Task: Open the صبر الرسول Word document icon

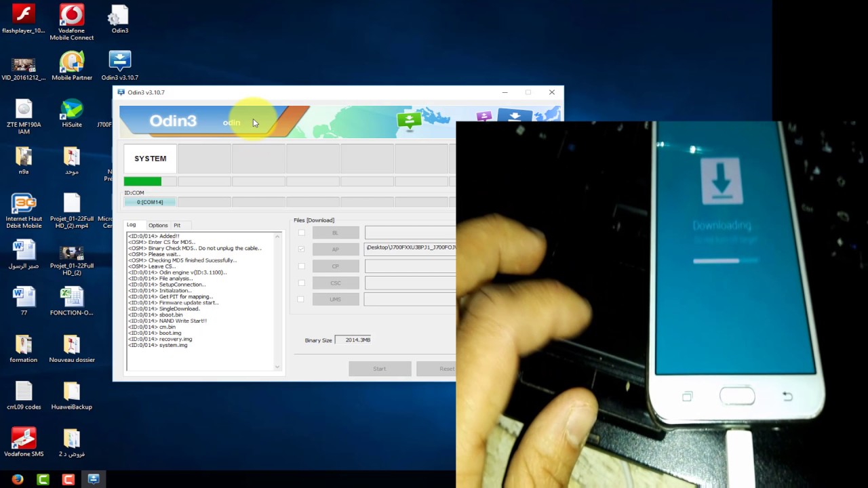Action: 24,255
